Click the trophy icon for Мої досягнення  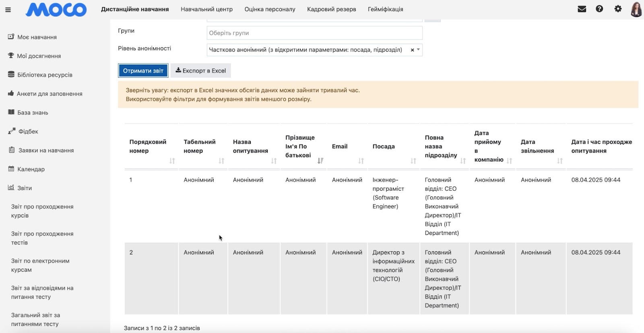(11, 56)
